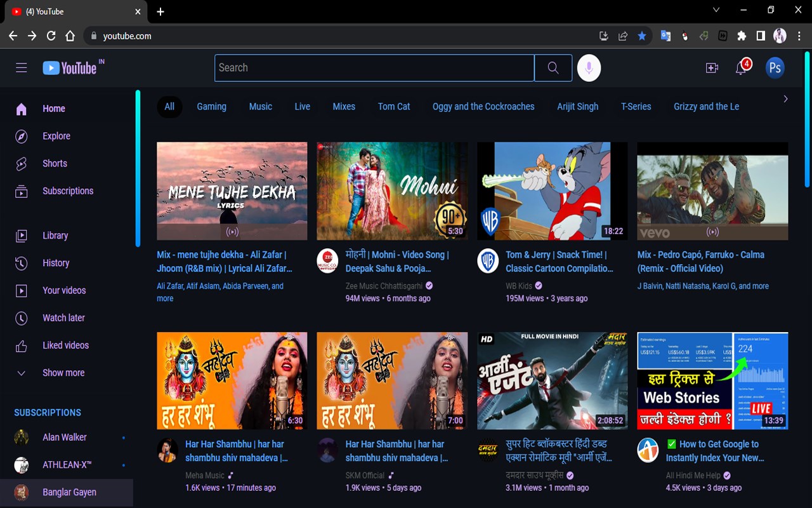Click the sidebar's cyan scrollbar

[138, 168]
